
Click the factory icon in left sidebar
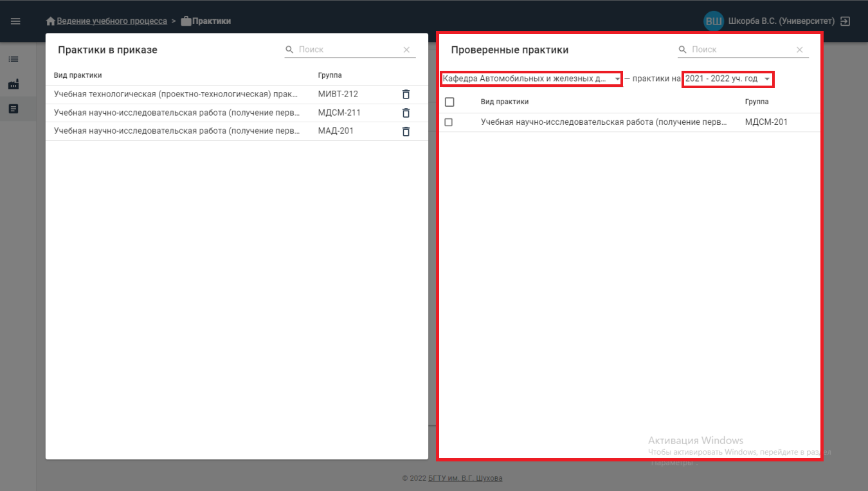pos(14,84)
